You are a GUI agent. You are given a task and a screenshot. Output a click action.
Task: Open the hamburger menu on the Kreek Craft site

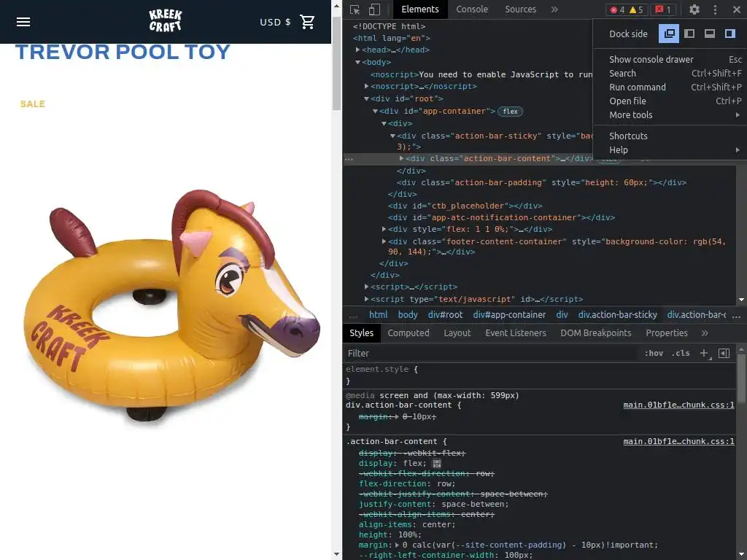(x=23, y=22)
